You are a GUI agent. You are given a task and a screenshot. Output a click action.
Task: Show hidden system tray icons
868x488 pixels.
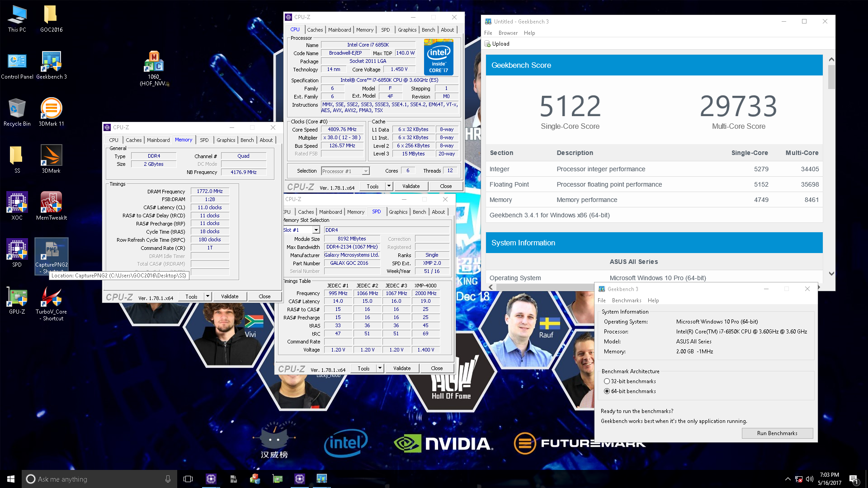(x=788, y=479)
